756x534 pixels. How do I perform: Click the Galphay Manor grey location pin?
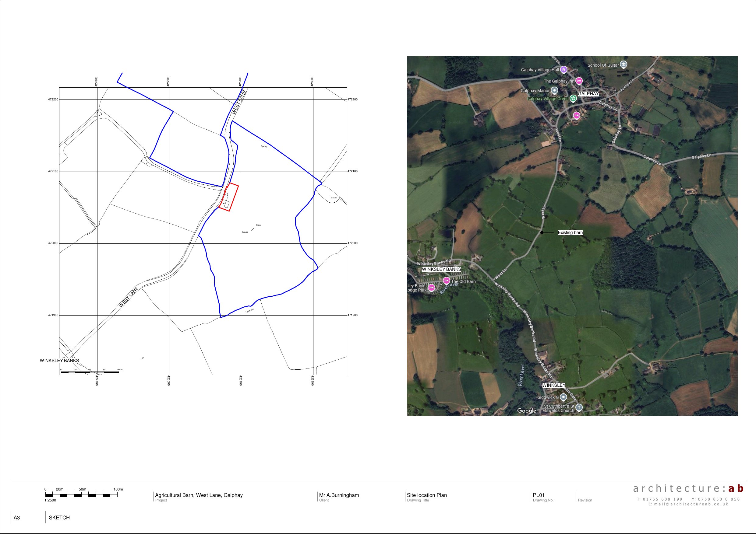tap(554, 90)
